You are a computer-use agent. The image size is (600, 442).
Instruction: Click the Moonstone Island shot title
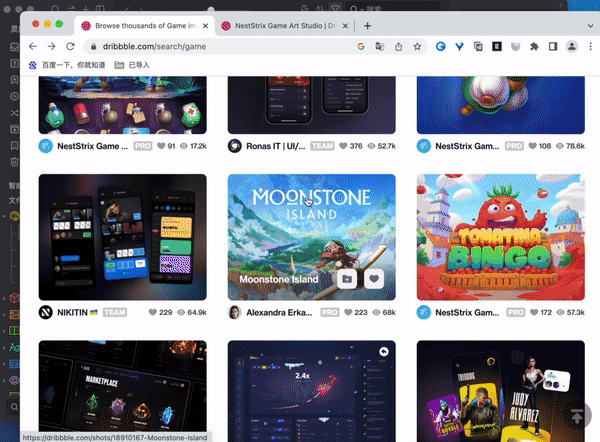tap(279, 279)
